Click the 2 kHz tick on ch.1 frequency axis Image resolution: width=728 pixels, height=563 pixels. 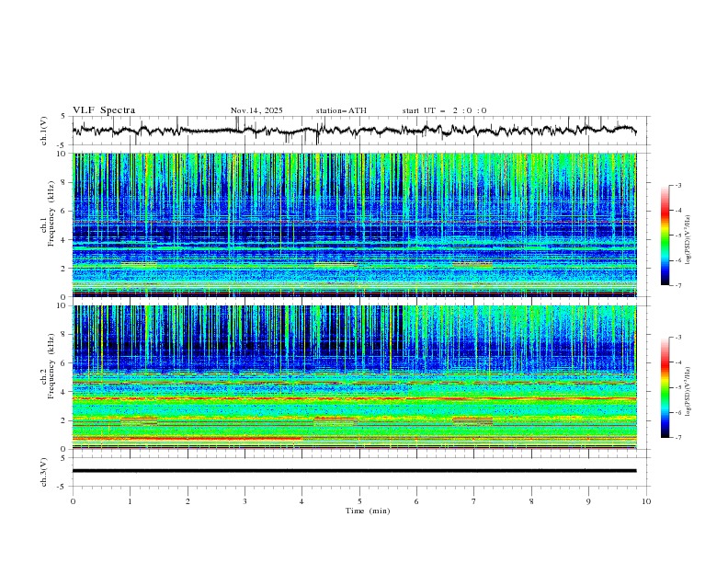pos(64,269)
